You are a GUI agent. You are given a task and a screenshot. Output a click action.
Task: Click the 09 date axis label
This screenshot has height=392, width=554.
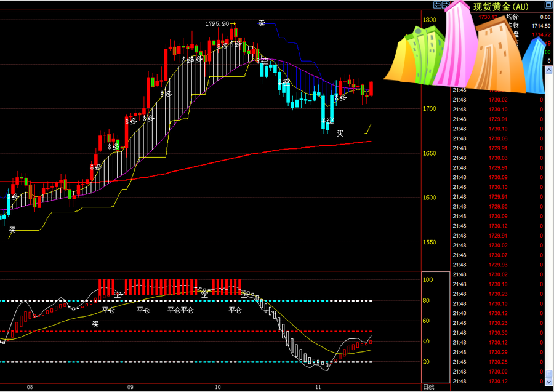[130, 387]
